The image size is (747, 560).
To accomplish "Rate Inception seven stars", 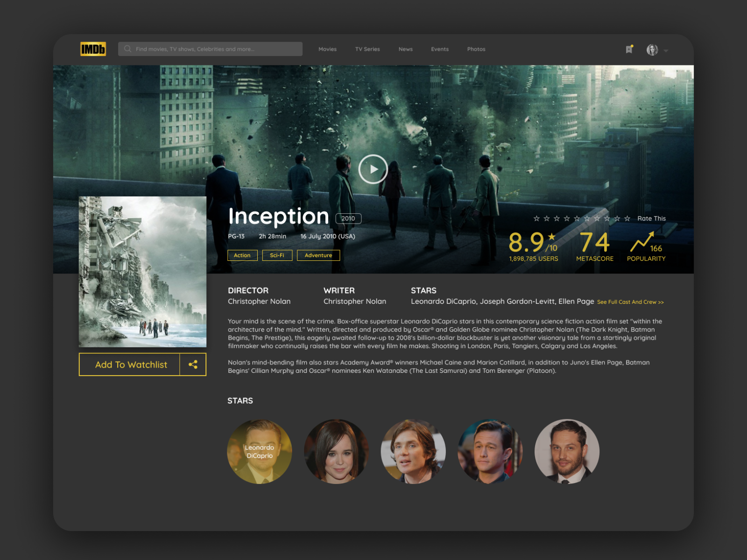I will [597, 218].
